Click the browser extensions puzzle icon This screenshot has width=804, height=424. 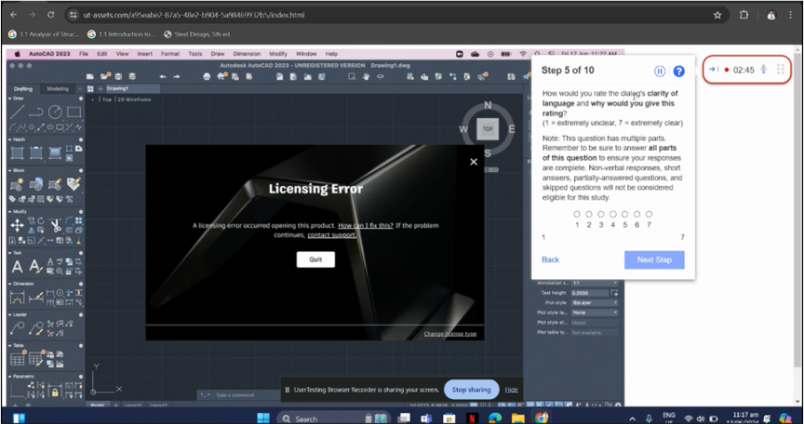click(x=743, y=15)
